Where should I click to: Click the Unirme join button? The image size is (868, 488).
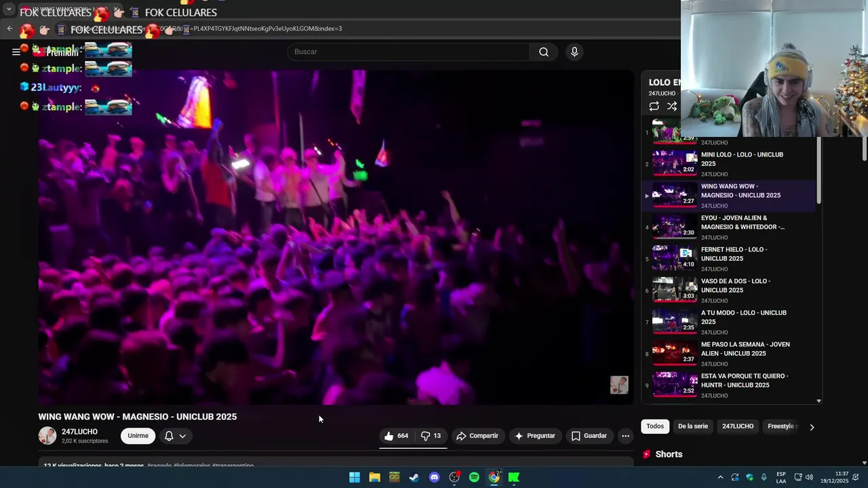tap(138, 436)
